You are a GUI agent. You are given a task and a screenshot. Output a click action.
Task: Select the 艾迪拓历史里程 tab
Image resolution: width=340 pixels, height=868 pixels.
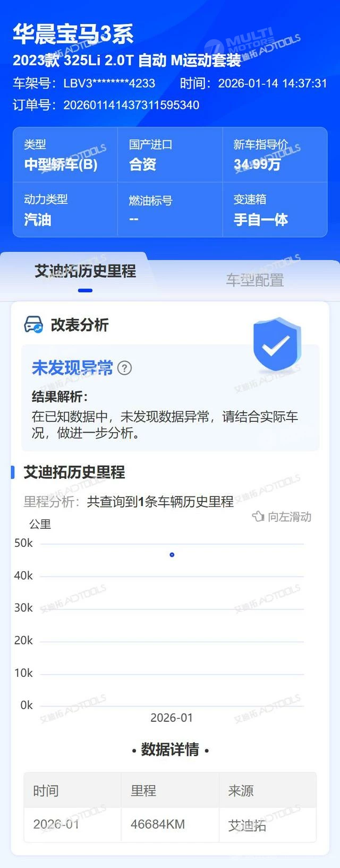[85, 271]
